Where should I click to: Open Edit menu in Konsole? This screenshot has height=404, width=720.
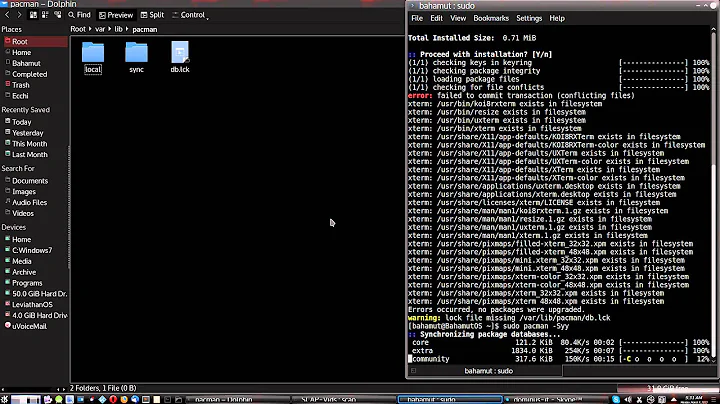tap(436, 18)
